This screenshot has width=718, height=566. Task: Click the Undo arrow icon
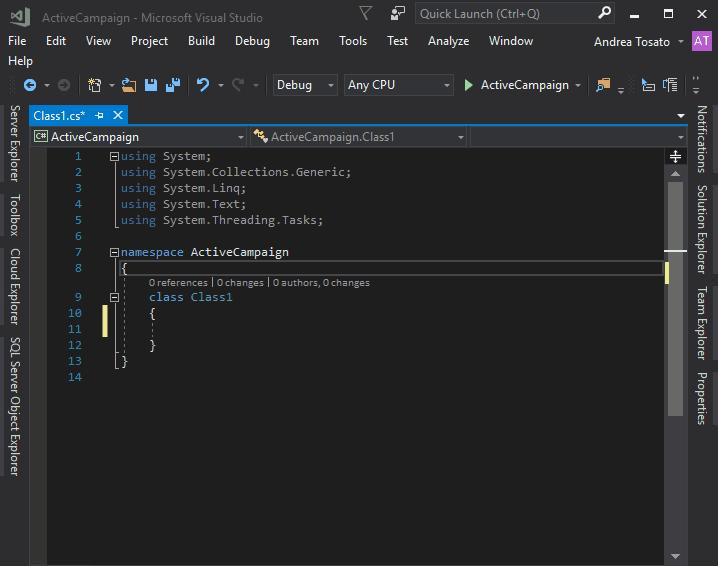tap(203, 85)
